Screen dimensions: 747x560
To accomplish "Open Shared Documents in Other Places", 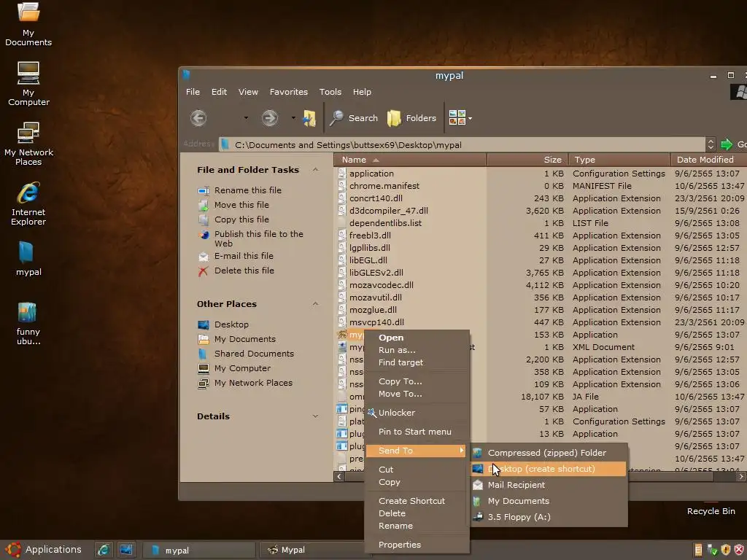I will coord(254,354).
